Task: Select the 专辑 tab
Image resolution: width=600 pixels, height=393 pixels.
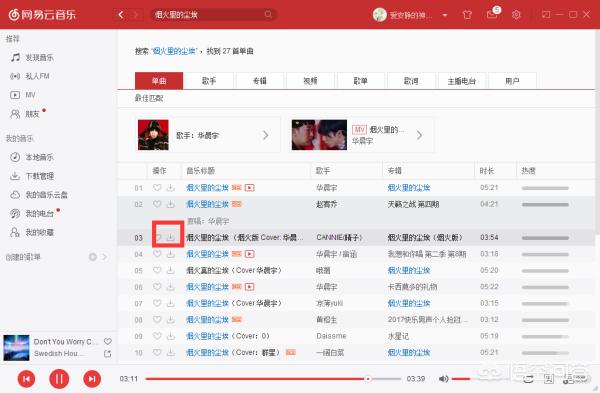Action: click(259, 81)
